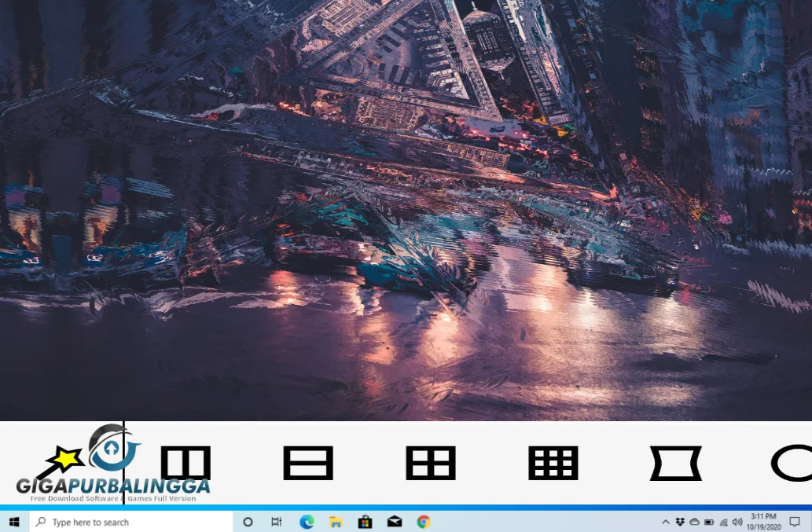Open File Explorer from the taskbar
The height and width of the screenshot is (532, 812).
[x=335, y=521]
